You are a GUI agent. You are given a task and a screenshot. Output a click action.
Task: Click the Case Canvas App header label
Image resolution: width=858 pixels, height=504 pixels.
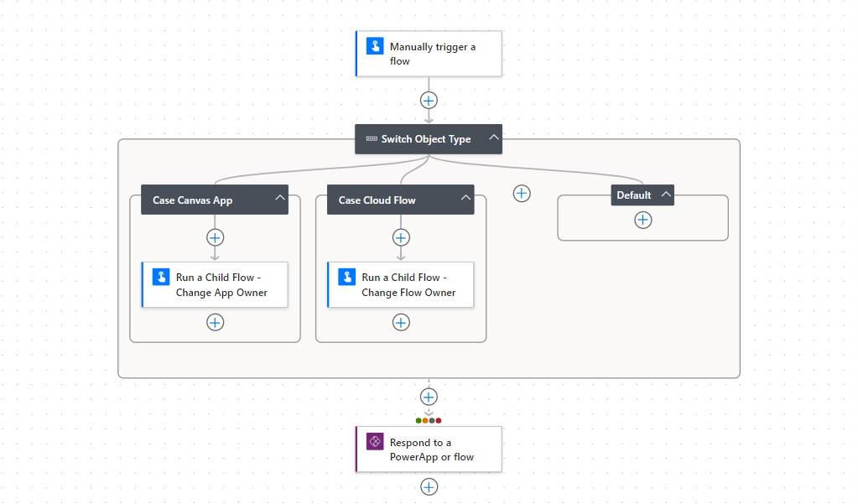[x=191, y=200]
